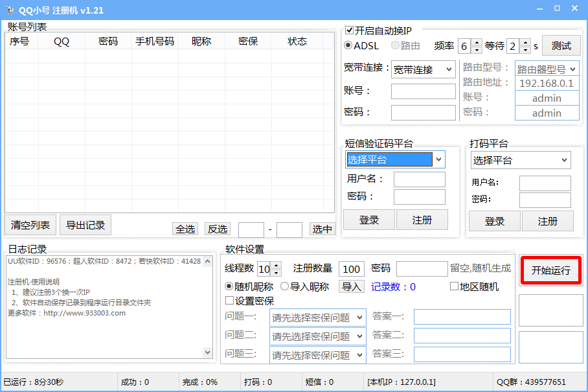Click the QQ column header
The image size is (588, 392).
tap(62, 41)
